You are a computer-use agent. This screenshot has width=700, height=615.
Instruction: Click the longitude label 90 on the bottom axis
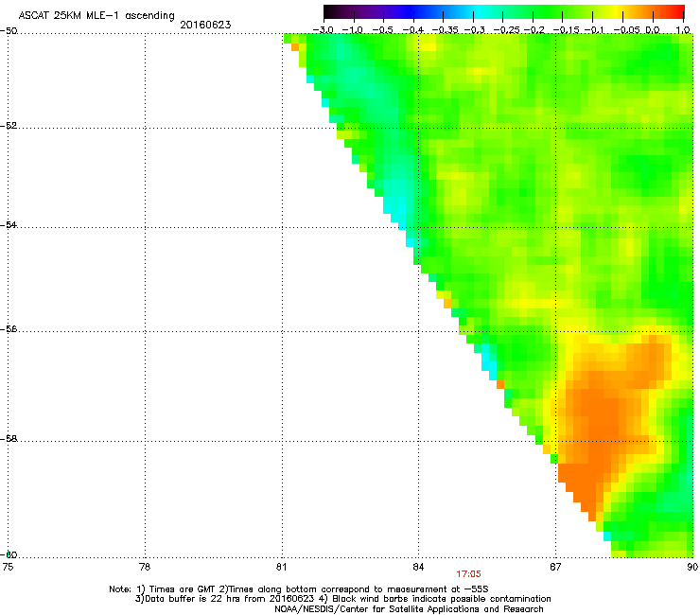tap(692, 567)
